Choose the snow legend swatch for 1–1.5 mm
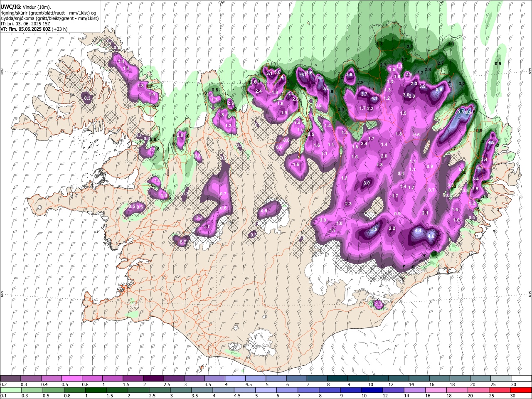 pos(113,378)
